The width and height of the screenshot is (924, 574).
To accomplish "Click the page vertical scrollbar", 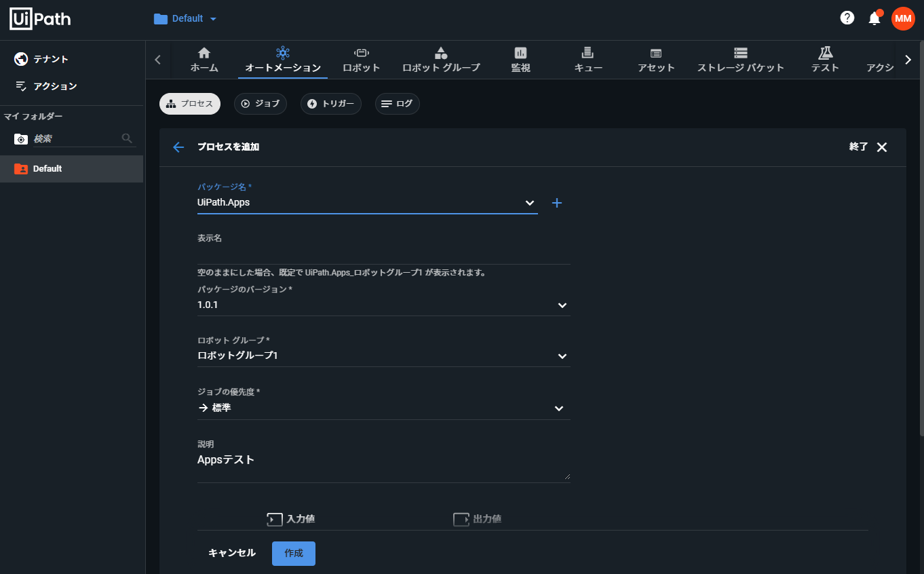I will point(921,237).
